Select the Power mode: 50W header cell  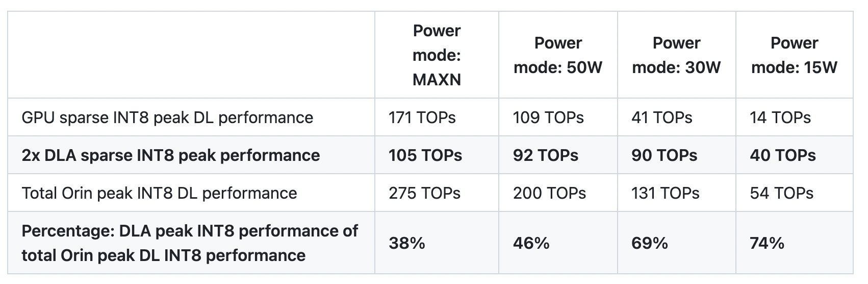pos(558,55)
